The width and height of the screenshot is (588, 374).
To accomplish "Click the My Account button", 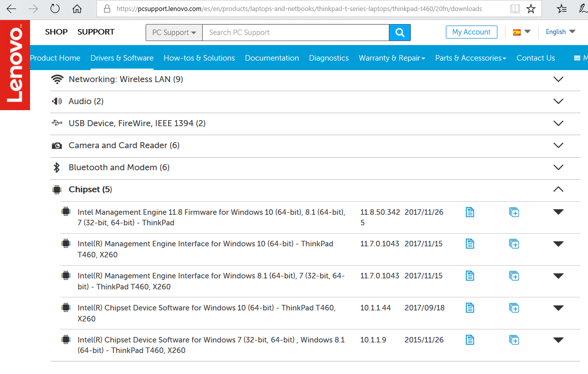I will point(471,32).
